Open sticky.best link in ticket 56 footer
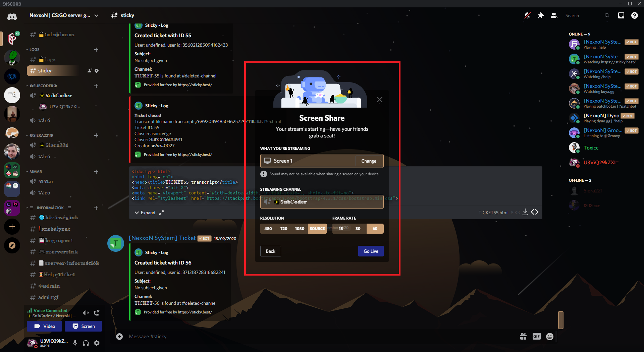644x352 pixels. (195, 312)
